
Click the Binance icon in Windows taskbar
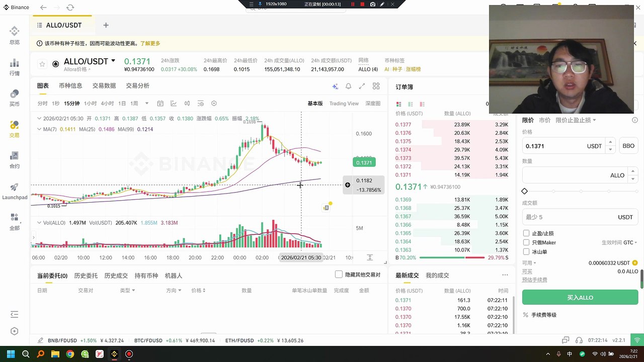tap(114, 354)
